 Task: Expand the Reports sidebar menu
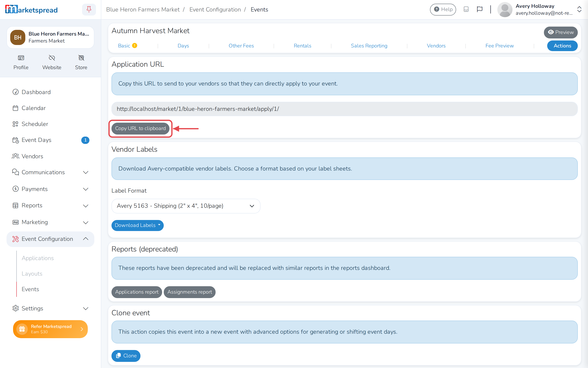(x=50, y=205)
